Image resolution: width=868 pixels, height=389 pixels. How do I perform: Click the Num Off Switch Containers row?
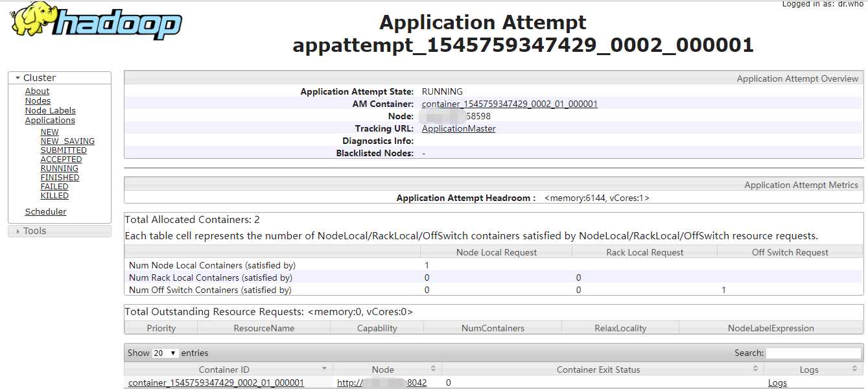493,290
